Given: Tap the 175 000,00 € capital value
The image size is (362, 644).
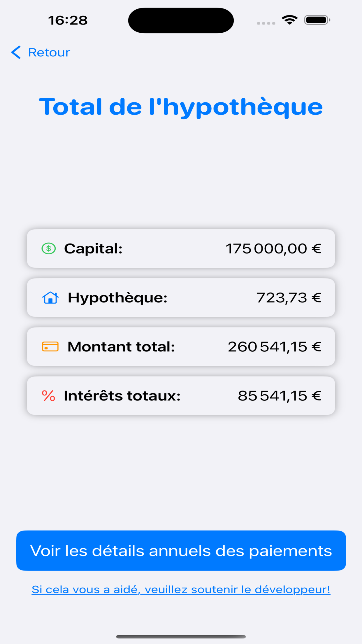Looking at the screenshot, I should [273, 249].
